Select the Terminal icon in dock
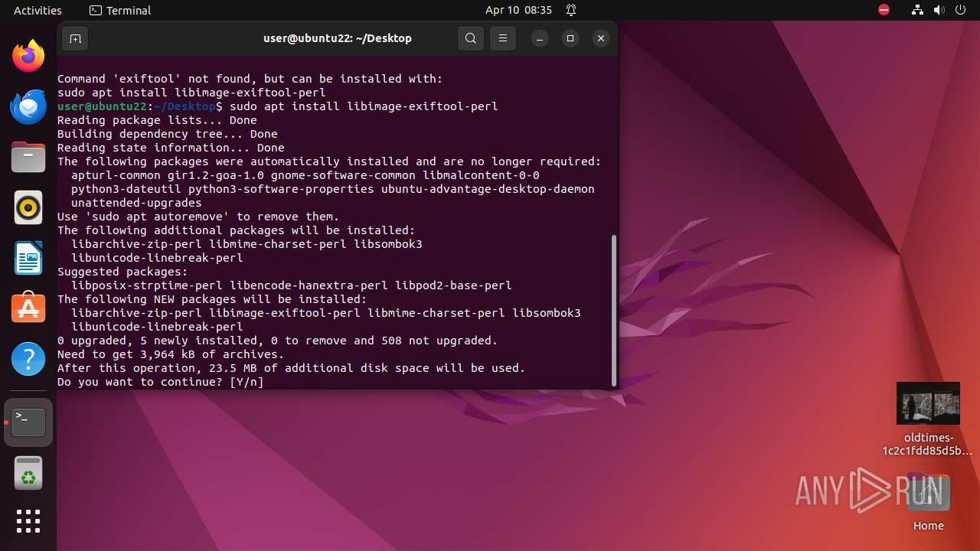This screenshot has width=980, height=551. click(x=28, y=422)
